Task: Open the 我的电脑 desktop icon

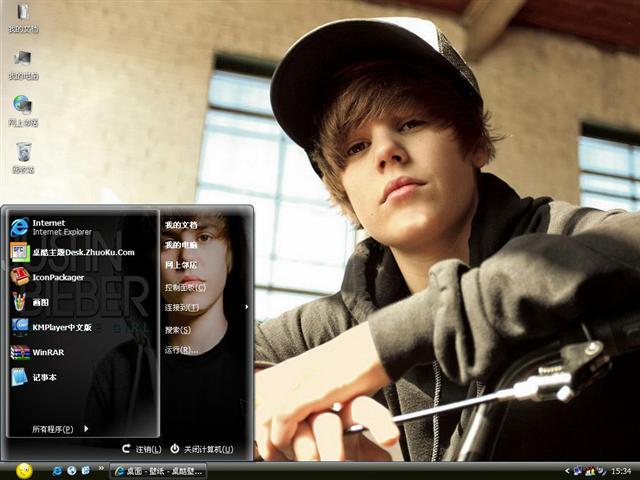Action: click(x=23, y=64)
